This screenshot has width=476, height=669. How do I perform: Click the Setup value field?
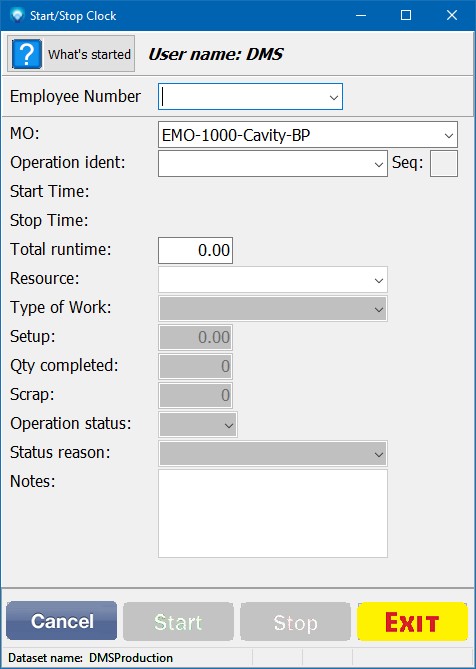195,337
